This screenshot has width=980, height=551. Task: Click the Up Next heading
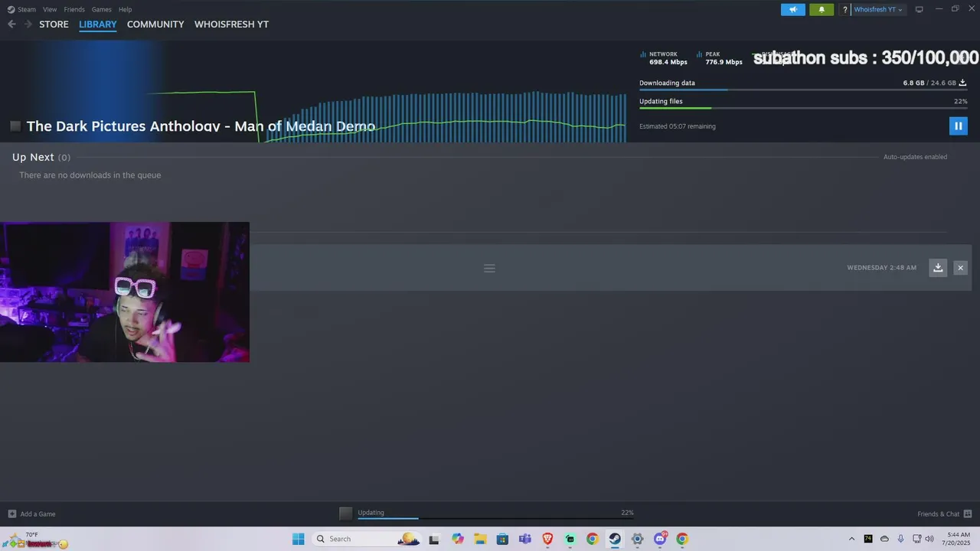coord(33,157)
